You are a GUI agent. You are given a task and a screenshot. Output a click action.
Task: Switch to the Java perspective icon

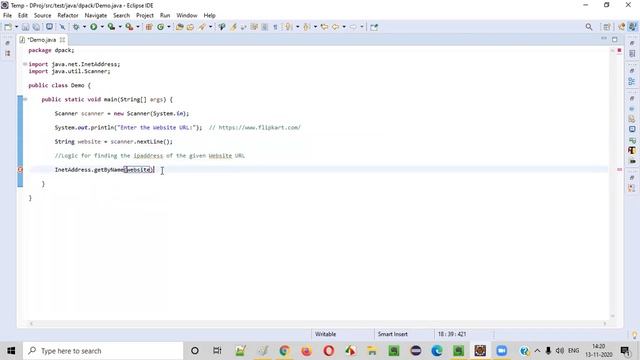632,27
